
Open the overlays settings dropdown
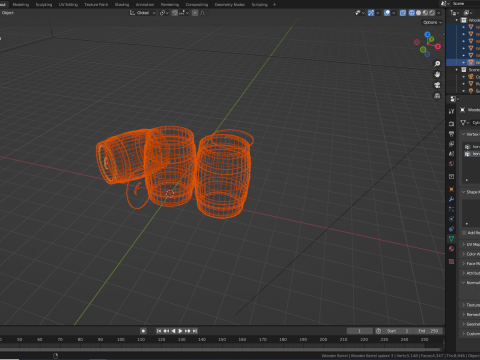coord(394,13)
